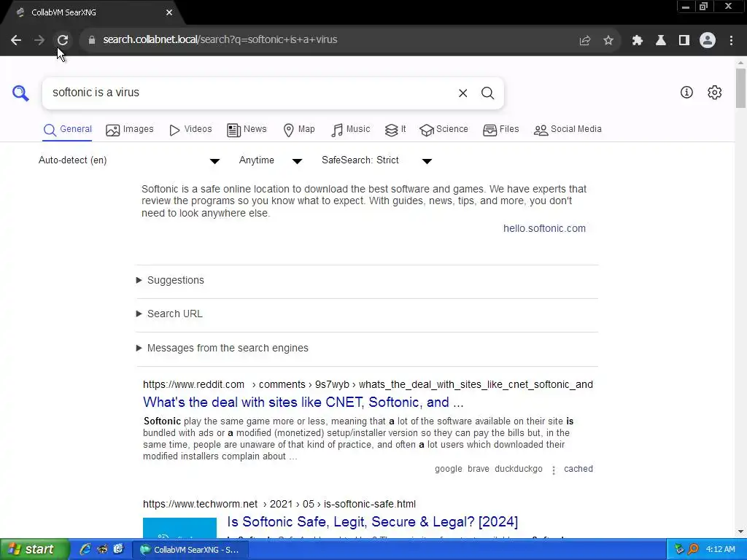Expand the Suggestions section

pyautogui.click(x=367, y=281)
